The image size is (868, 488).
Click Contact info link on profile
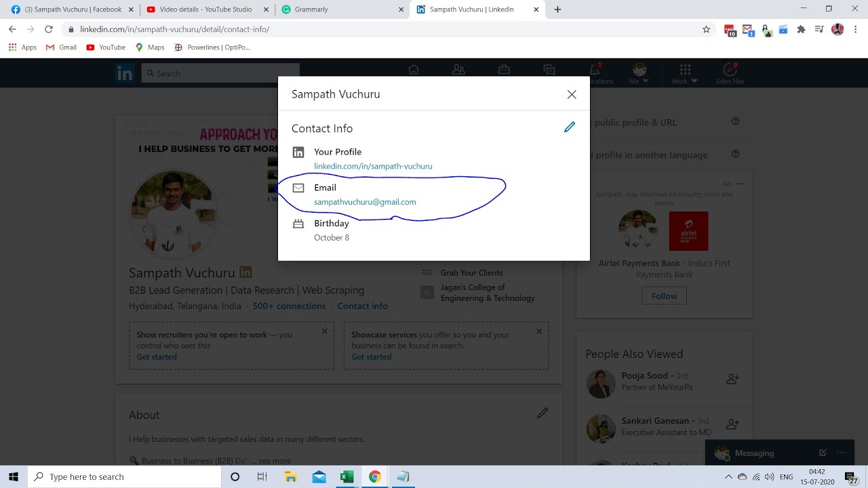click(363, 306)
